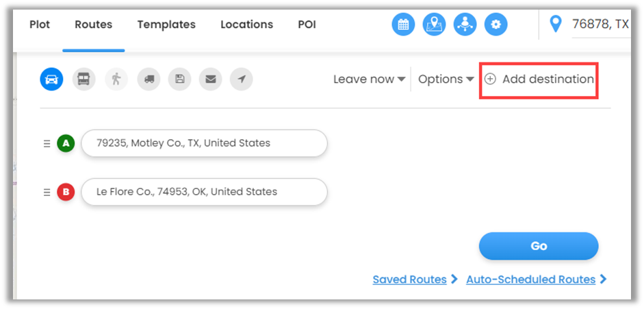Open the settings gear icon
The height and width of the screenshot is (309, 644).
(x=496, y=25)
